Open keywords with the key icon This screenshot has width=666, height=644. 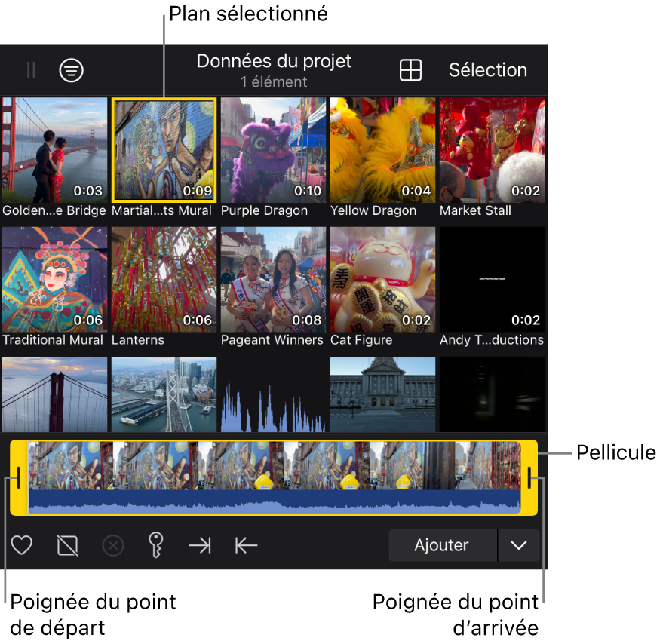point(156,544)
